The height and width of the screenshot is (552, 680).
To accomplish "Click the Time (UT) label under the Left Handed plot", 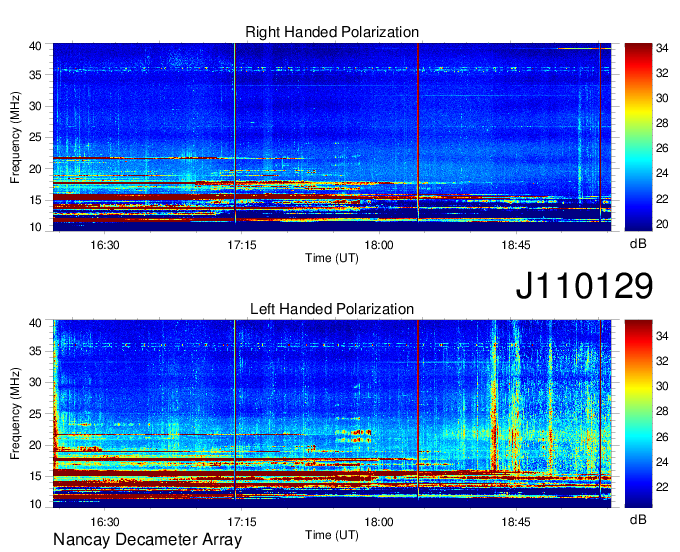I will (x=332, y=535).
